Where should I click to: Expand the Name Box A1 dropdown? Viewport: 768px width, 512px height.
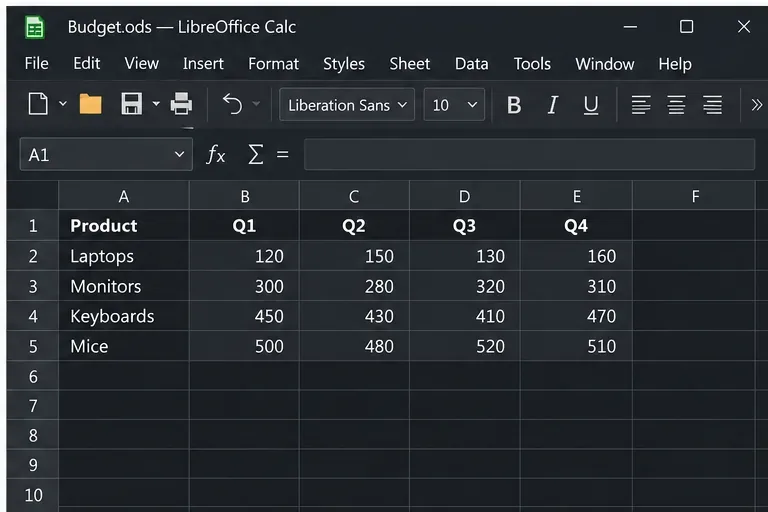(179, 154)
